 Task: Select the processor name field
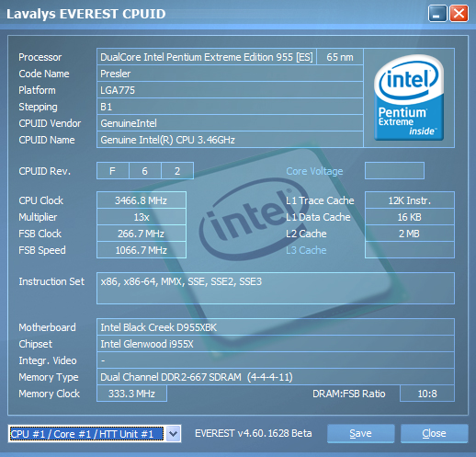pyautogui.click(x=207, y=57)
